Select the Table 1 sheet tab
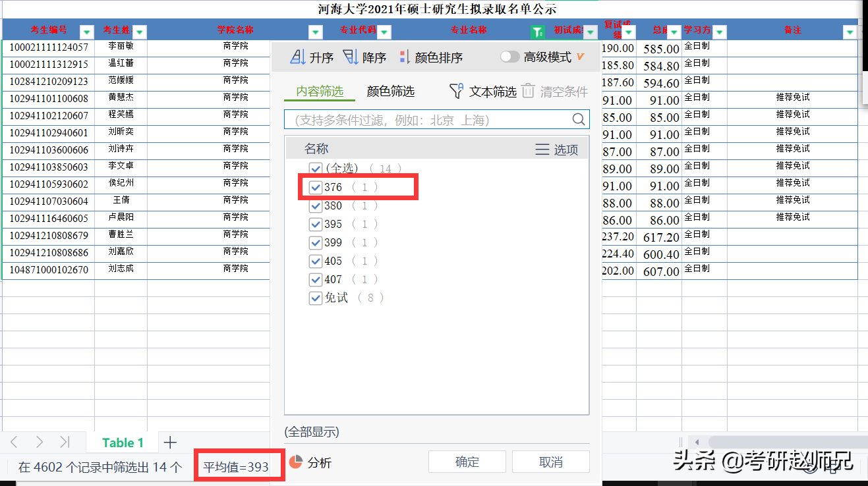The width and height of the screenshot is (868, 486). [x=122, y=442]
